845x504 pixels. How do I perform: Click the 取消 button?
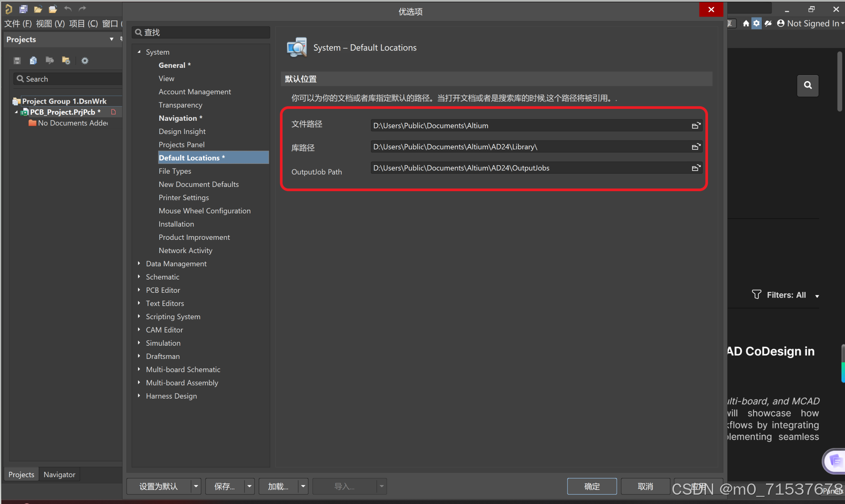click(x=645, y=486)
